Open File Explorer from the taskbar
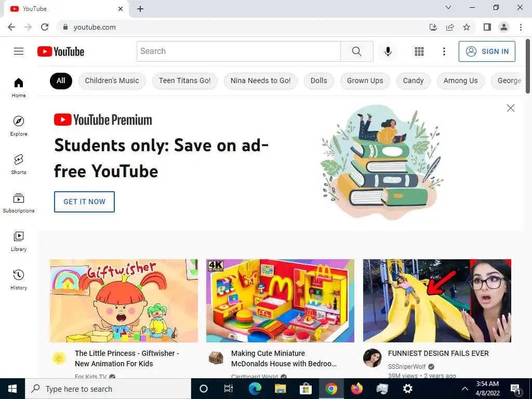This screenshot has height=399, width=532. click(280, 389)
